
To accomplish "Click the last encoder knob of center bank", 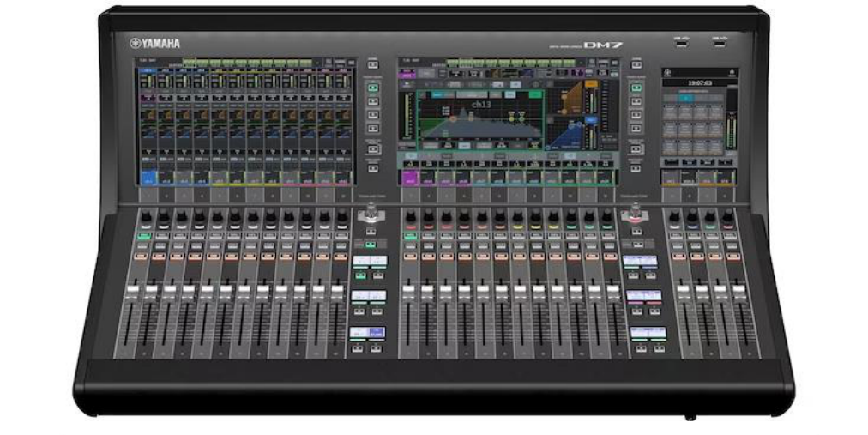I will [607, 217].
